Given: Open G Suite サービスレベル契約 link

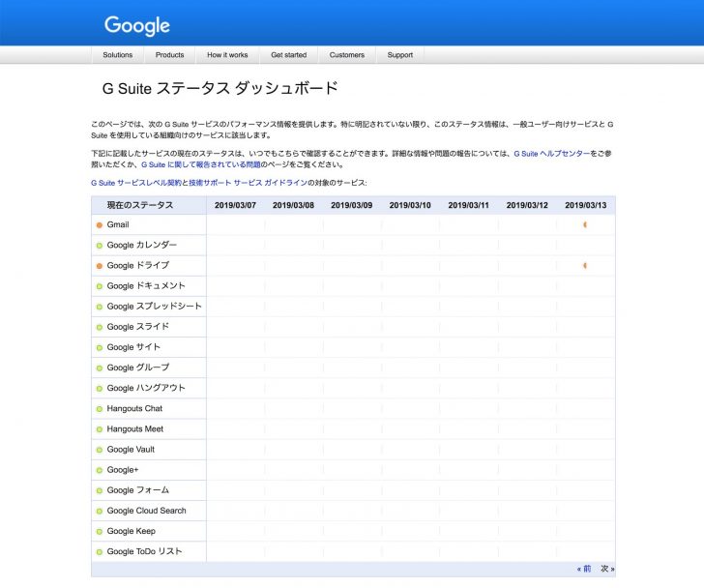Looking at the screenshot, I should pyautogui.click(x=136, y=183).
